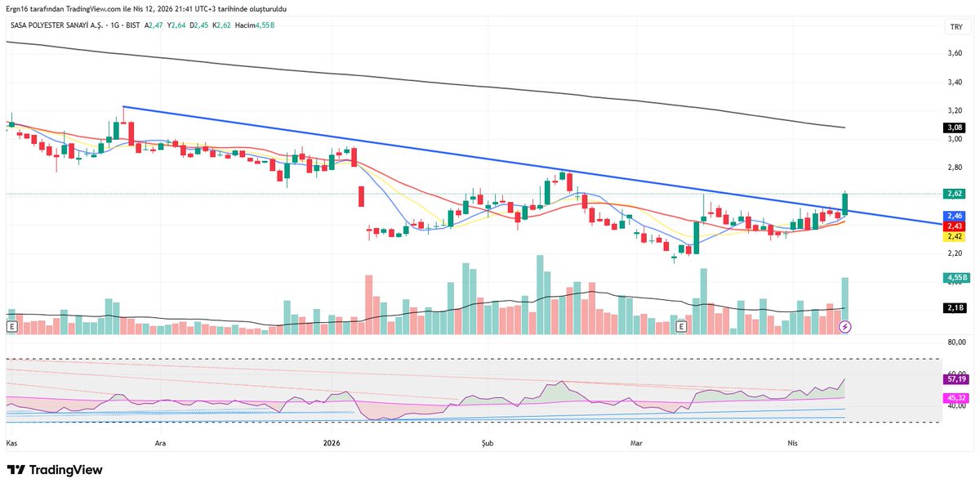Click the Ara label on time axis
Screen dimensions: 980x488
pyautogui.click(x=161, y=442)
